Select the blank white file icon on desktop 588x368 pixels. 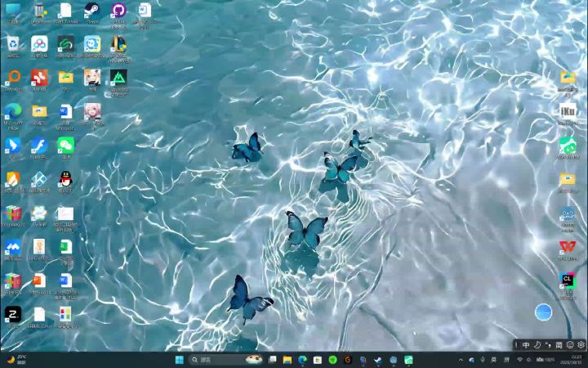(x=39, y=315)
